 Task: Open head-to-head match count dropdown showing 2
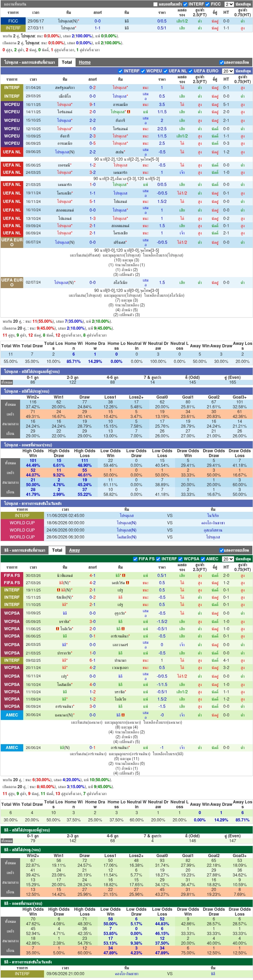click(x=229, y=4)
